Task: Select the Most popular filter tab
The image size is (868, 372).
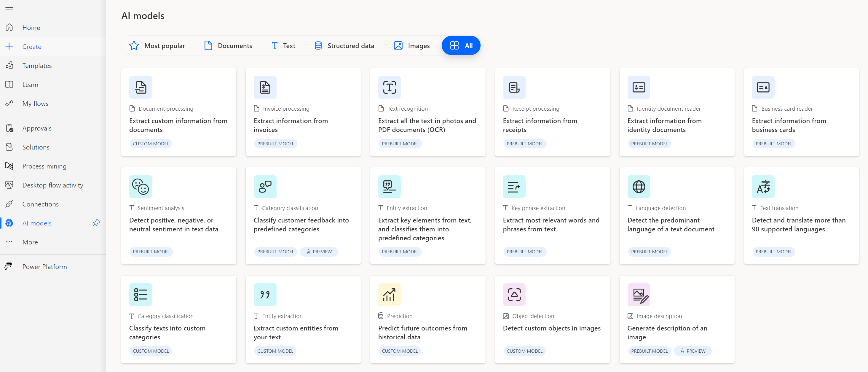Action: tap(158, 45)
